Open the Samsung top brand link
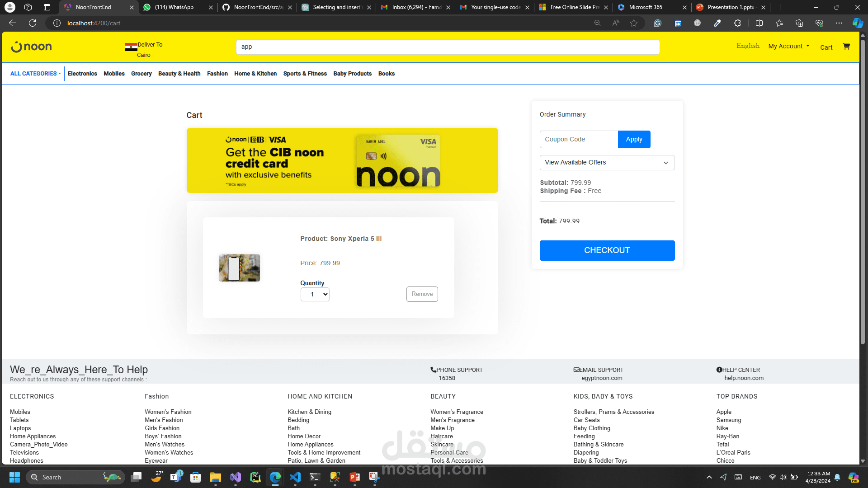Image resolution: width=868 pixels, height=488 pixels. click(728, 420)
